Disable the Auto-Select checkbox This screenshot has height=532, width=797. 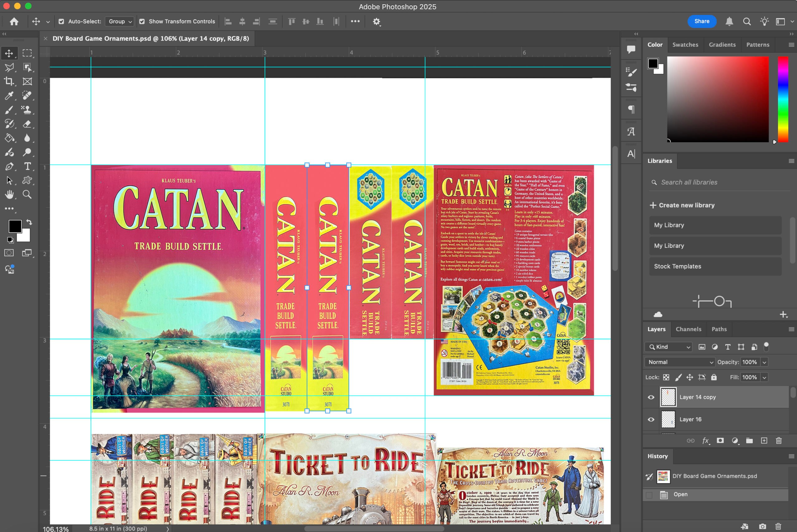tap(61, 21)
